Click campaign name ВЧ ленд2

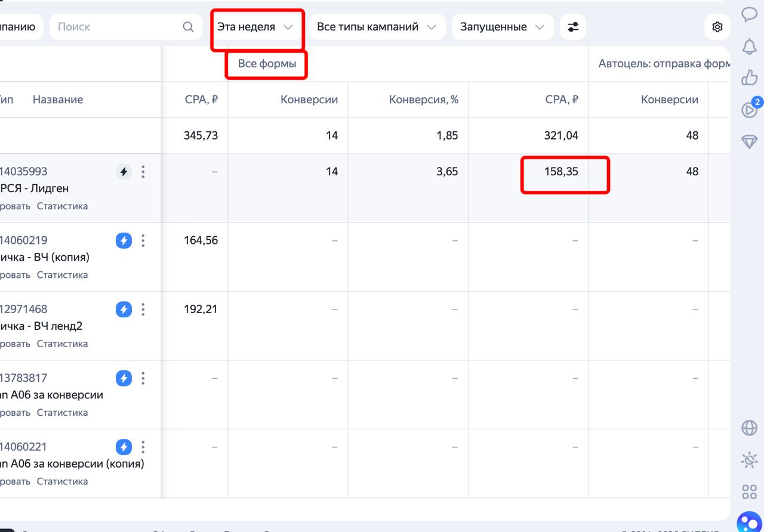click(41, 326)
